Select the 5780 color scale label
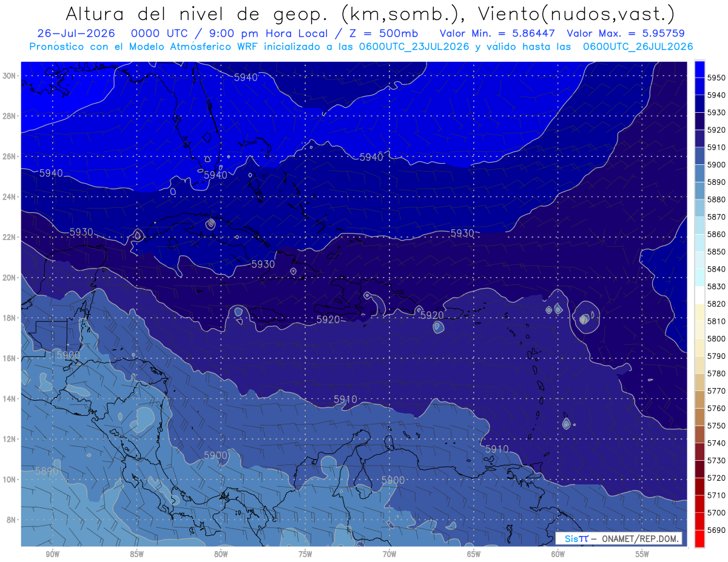This screenshot has width=728, height=562. coord(716,373)
